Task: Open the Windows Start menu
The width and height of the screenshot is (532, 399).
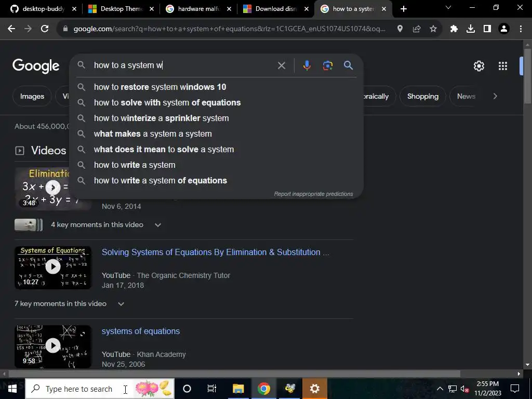Action: (x=12, y=389)
